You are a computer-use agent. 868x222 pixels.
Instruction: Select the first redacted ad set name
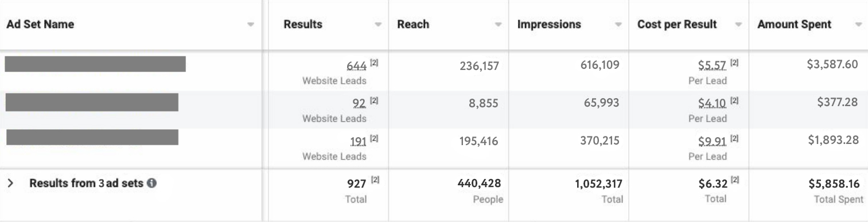(x=95, y=64)
